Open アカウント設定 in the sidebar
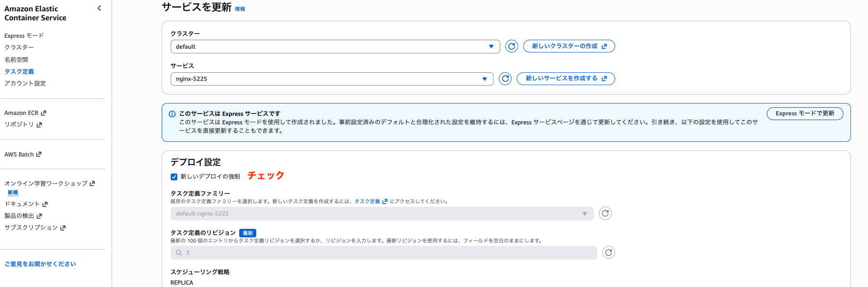The width and height of the screenshot is (868, 287). click(x=25, y=83)
